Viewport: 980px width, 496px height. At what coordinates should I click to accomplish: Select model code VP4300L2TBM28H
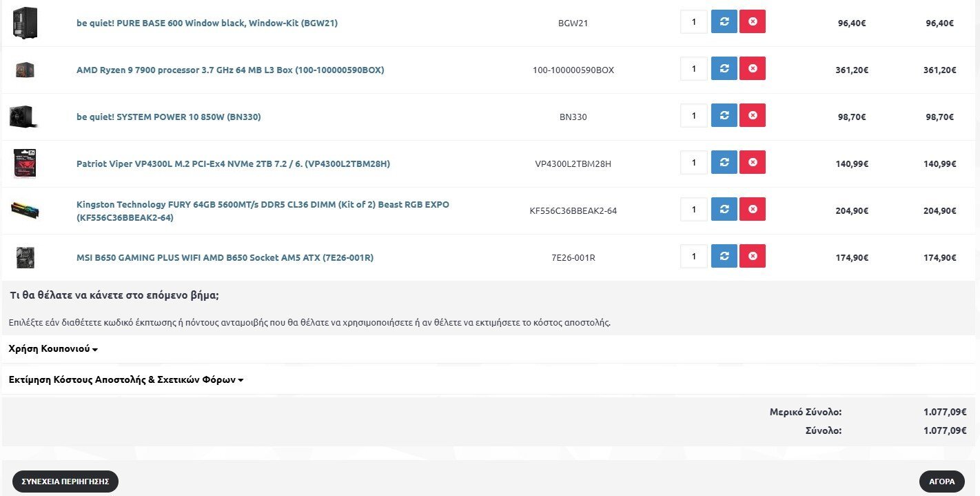pyautogui.click(x=573, y=163)
